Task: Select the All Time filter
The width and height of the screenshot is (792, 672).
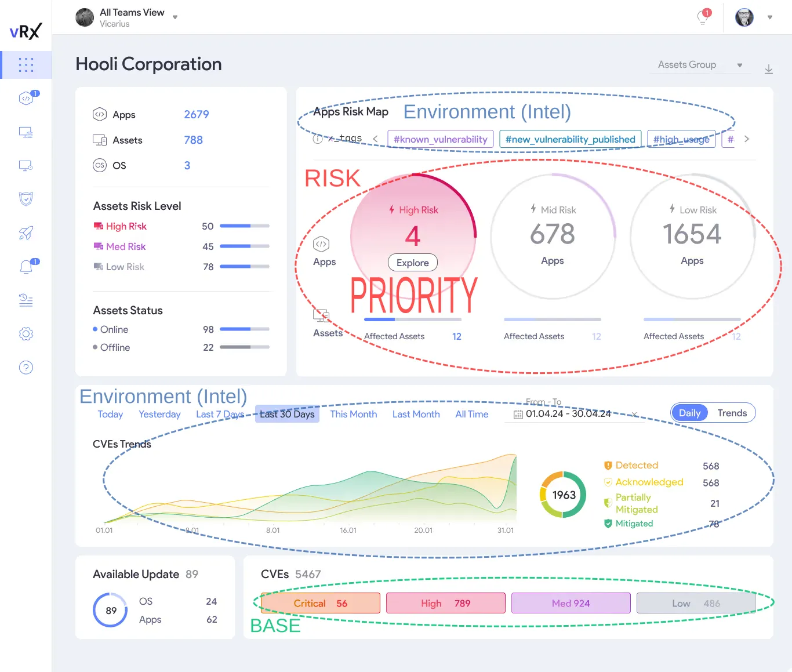Action: pyautogui.click(x=472, y=414)
